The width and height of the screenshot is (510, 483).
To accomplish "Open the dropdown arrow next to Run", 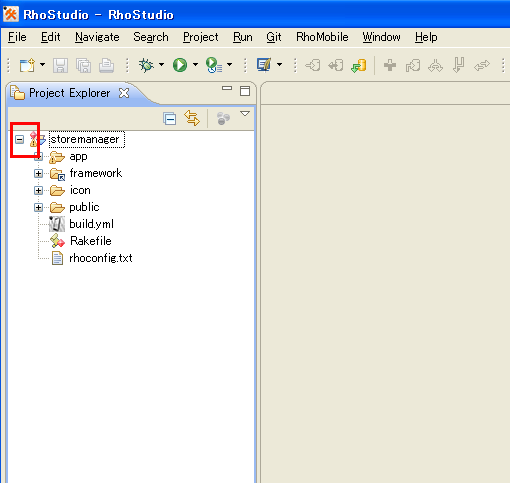I will (x=195, y=65).
